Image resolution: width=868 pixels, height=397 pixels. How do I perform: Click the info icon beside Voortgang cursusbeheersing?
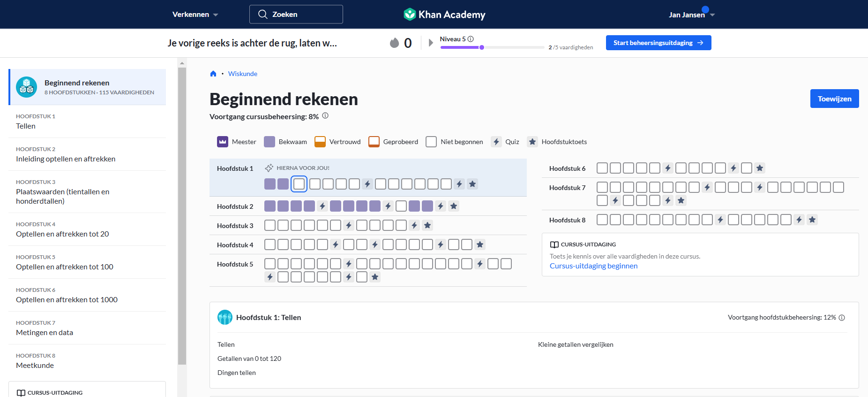[x=325, y=116]
